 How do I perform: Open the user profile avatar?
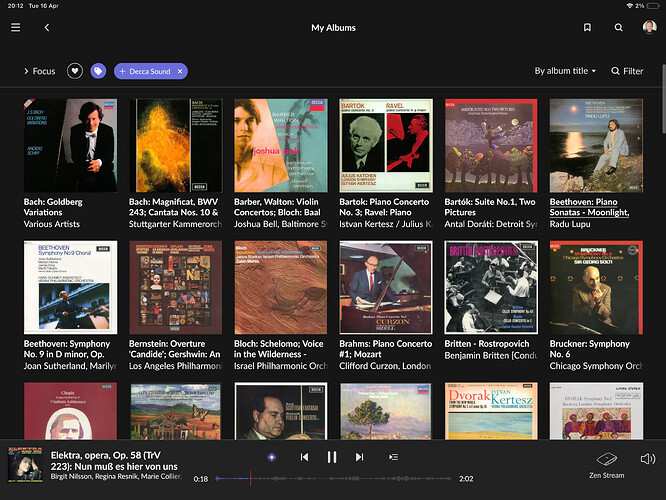click(x=649, y=28)
